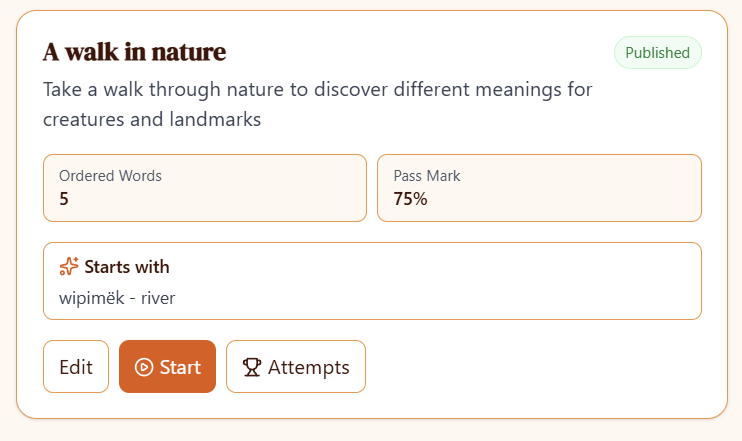Click the play circle icon in Start
The width and height of the screenshot is (742, 441).
coord(144,367)
